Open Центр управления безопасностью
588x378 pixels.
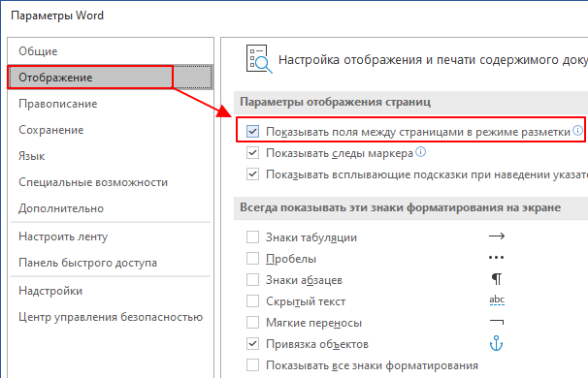click(111, 317)
